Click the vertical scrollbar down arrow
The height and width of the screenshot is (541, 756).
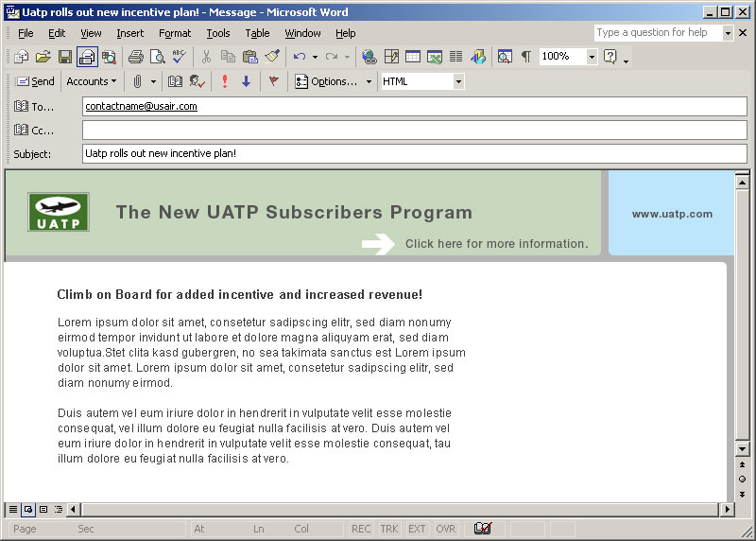click(x=742, y=448)
